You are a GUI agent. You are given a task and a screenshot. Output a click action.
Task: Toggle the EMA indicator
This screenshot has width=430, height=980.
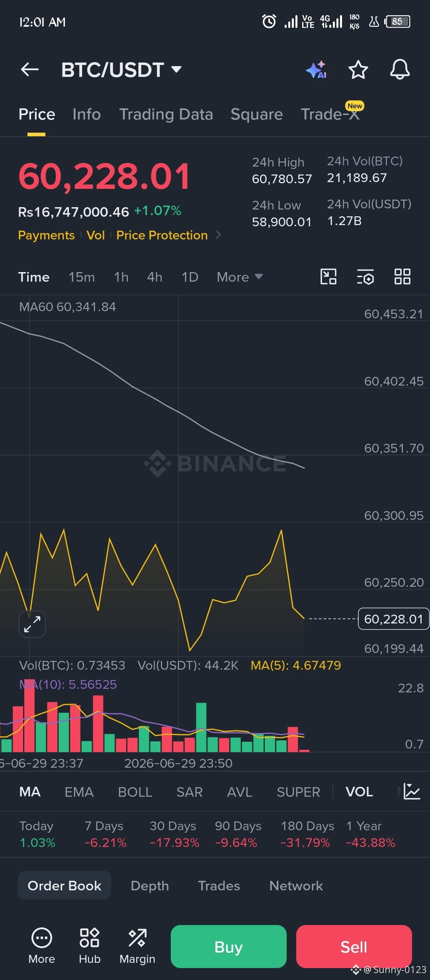tap(79, 792)
